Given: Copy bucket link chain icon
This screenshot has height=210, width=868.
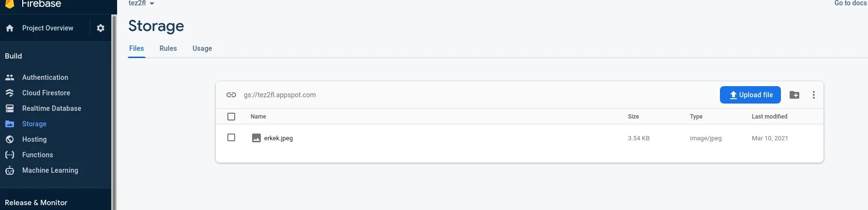Looking at the screenshot, I should click(231, 95).
